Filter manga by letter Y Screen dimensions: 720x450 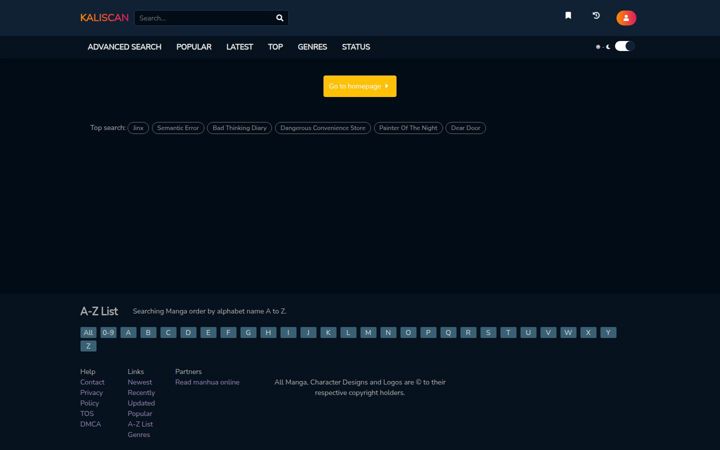pos(608,332)
